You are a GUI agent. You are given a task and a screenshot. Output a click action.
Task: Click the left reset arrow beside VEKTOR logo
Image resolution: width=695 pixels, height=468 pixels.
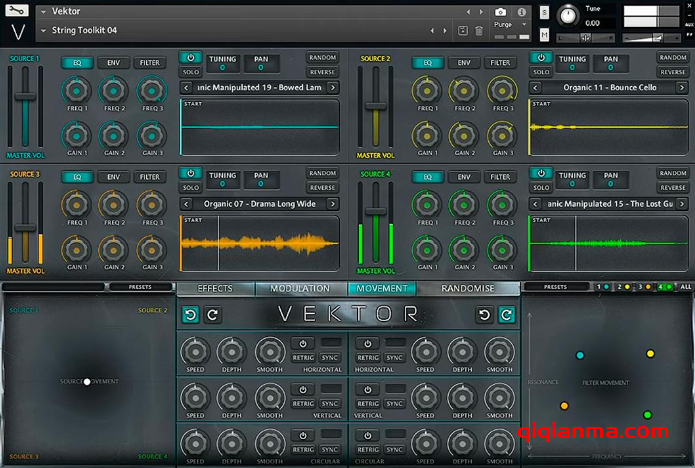[x=190, y=315]
